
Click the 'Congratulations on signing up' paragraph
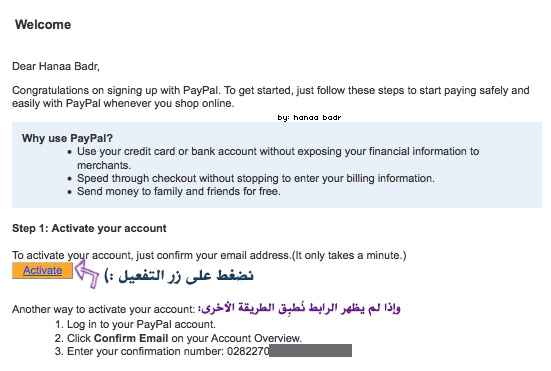(x=271, y=97)
